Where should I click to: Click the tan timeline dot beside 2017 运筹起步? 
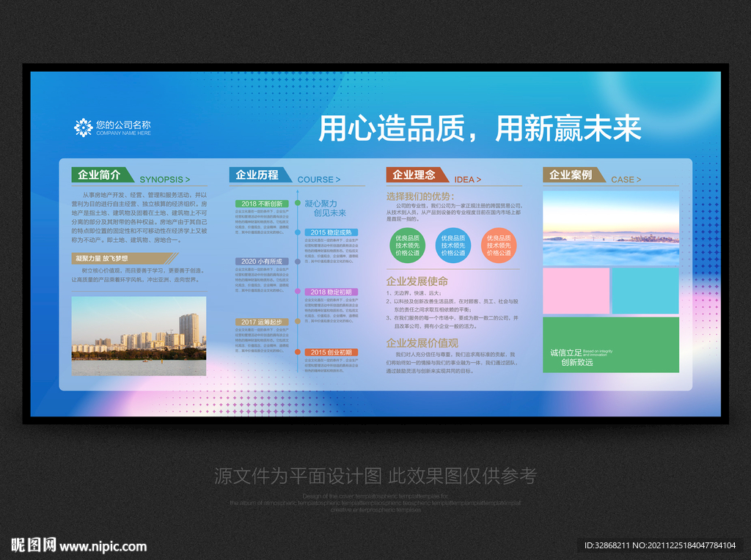pyautogui.click(x=298, y=322)
